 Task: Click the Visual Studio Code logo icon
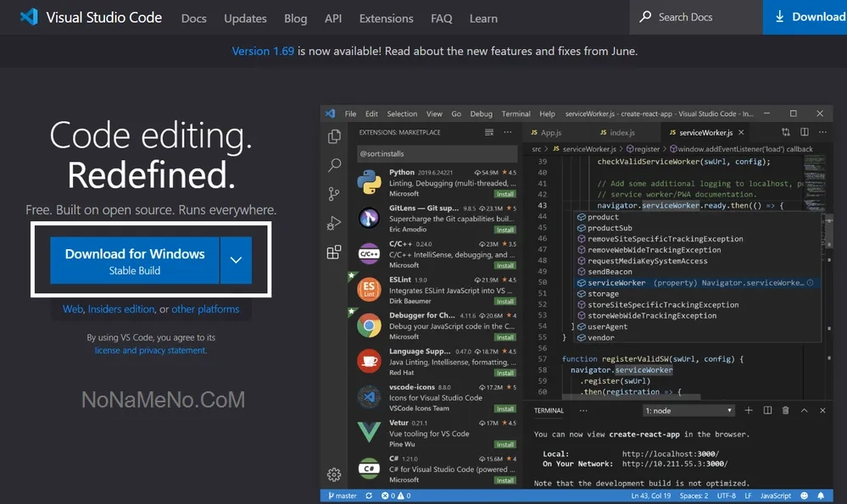pyautogui.click(x=29, y=17)
